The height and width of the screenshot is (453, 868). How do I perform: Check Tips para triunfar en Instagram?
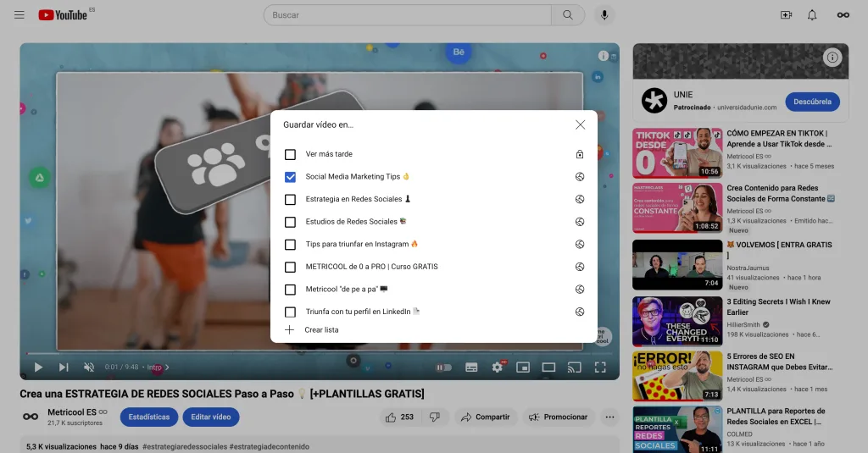(x=290, y=245)
